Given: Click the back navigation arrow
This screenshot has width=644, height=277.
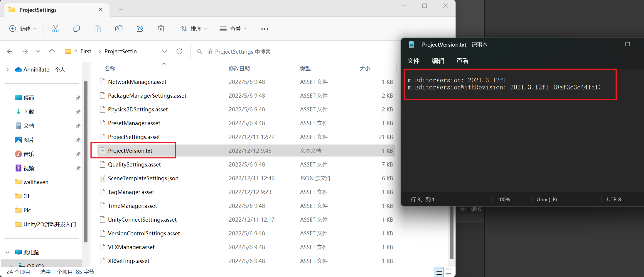Looking at the screenshot, I should (x=9, y=51).
